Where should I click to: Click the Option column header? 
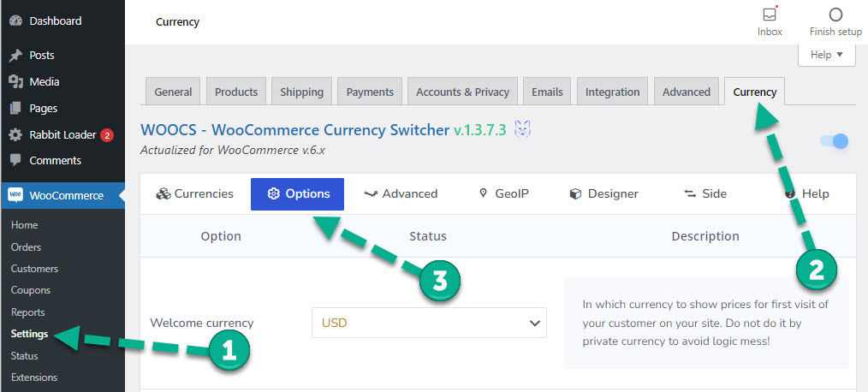[221, 236]
